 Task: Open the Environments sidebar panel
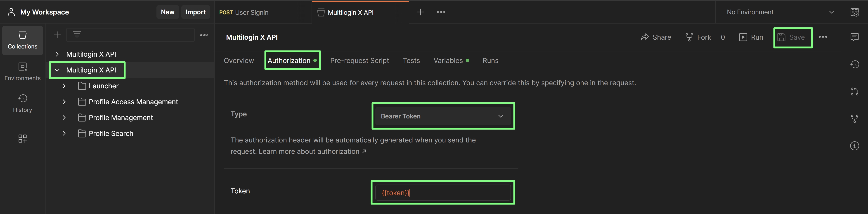23,72
